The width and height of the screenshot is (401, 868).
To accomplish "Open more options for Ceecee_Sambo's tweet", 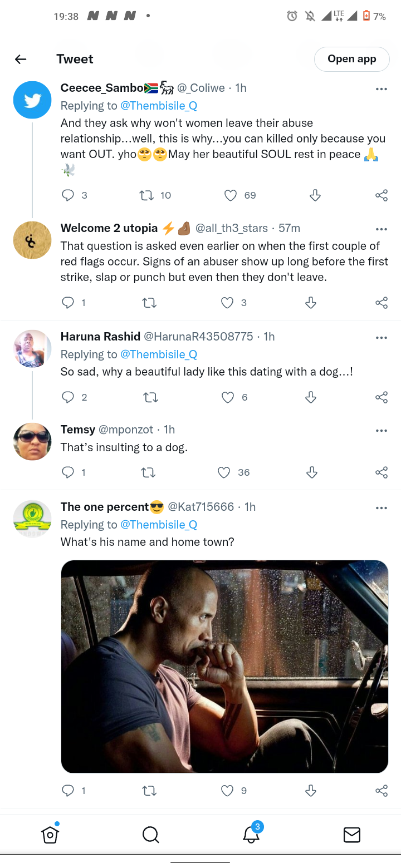I will pos(382,89).
